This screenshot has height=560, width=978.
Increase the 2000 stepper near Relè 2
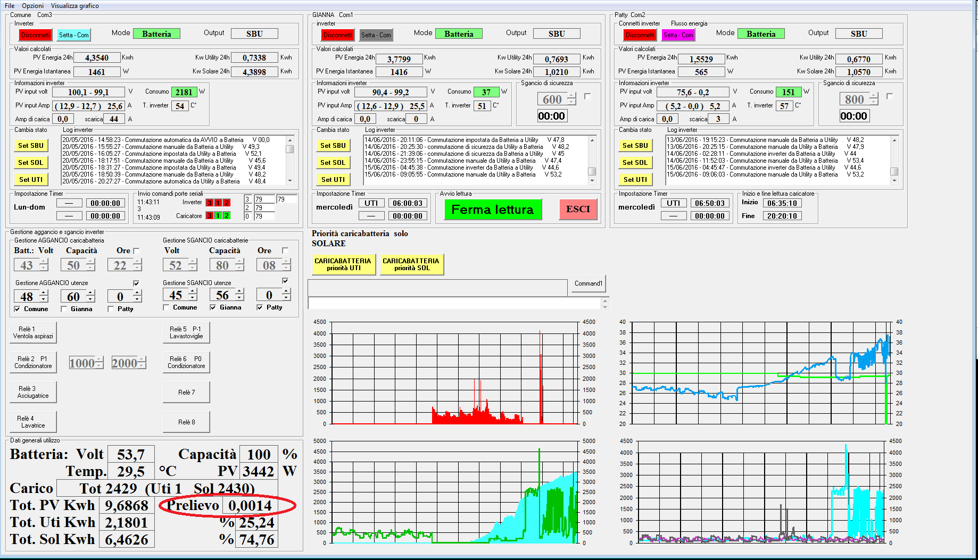[142, 360]
